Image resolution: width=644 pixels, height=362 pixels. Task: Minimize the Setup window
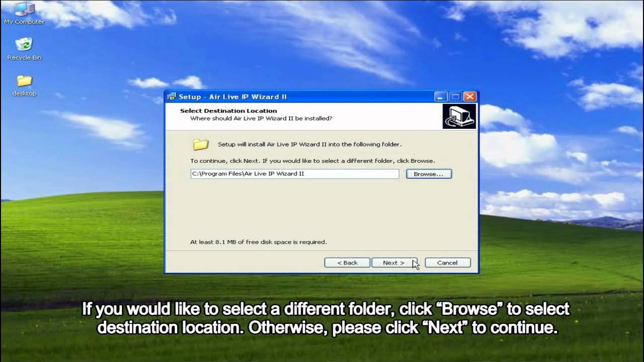(x=441, y=97)
